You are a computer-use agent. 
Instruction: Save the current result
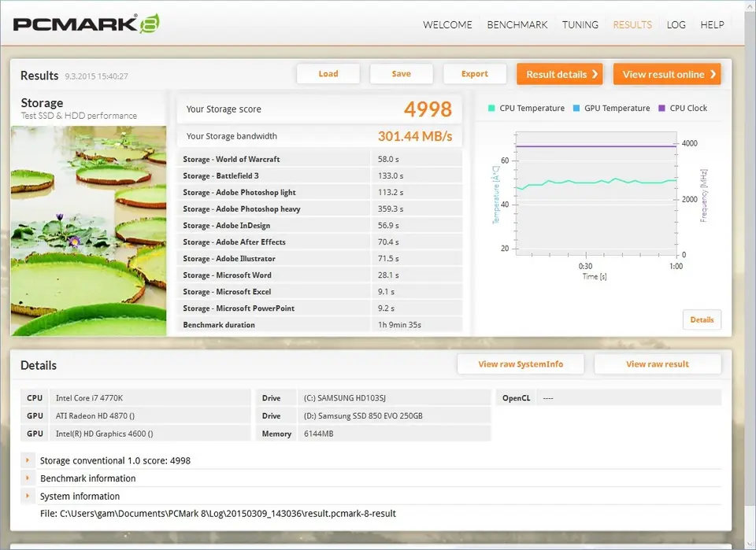click(x=401, y=74)
